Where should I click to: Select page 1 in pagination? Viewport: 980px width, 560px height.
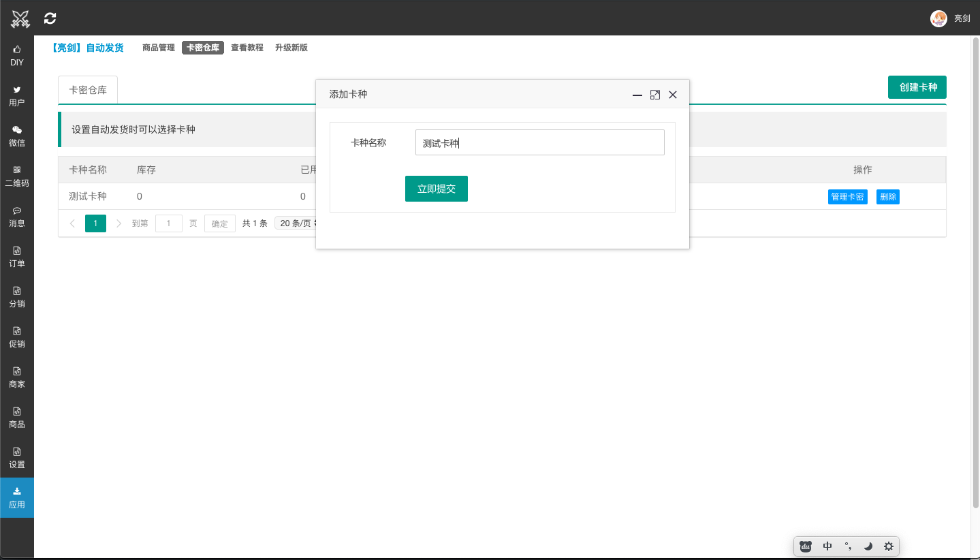(95, 223)
